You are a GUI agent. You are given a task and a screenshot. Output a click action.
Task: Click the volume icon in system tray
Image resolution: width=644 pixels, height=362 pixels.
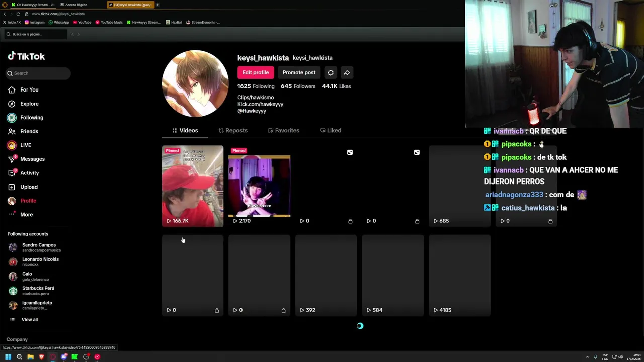click(x=620, y=357)
